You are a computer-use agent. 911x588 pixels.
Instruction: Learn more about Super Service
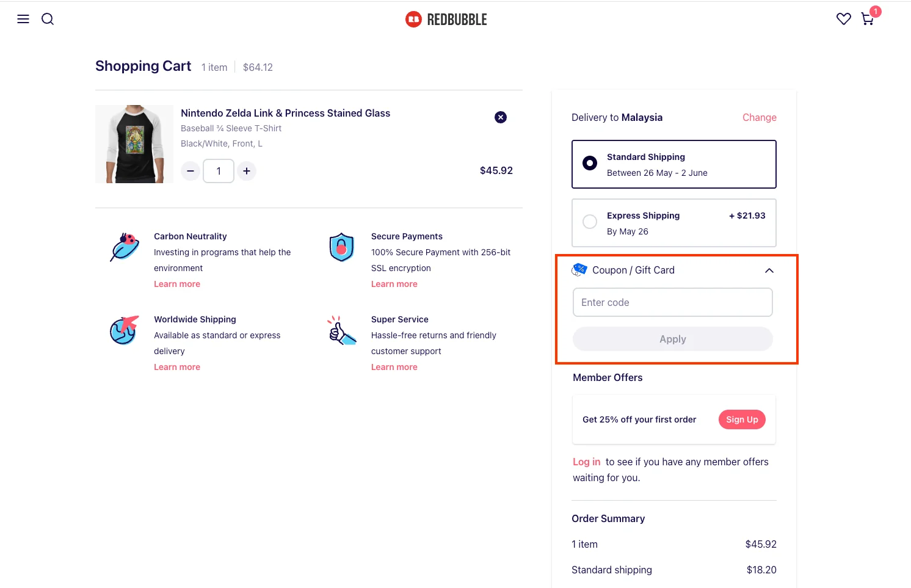tap(394, 367)
